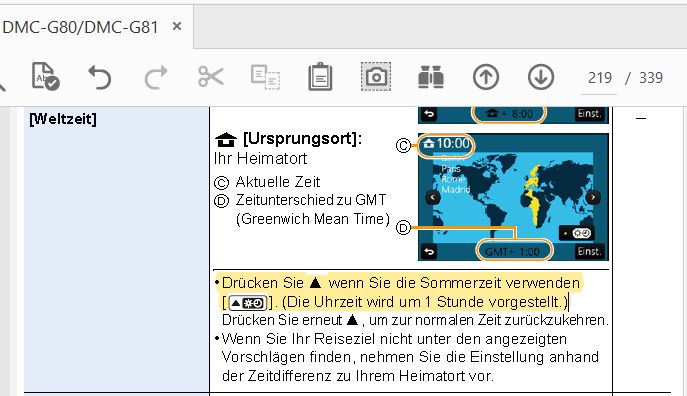Screen dimensions: 687x396
Task: Click the [Weltzeit] heading in the table
Action: click(x=63, y=119)
